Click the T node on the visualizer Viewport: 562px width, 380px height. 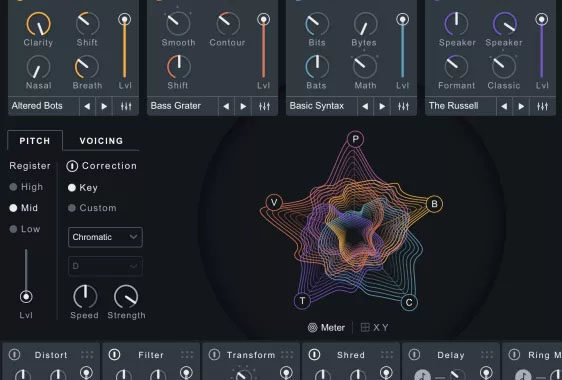(x=302, y=300)
